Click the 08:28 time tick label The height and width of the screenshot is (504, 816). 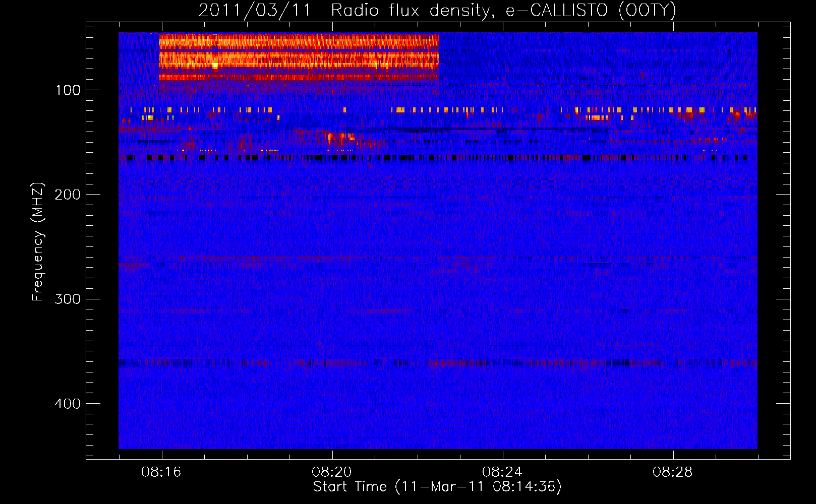coord(673,472)
